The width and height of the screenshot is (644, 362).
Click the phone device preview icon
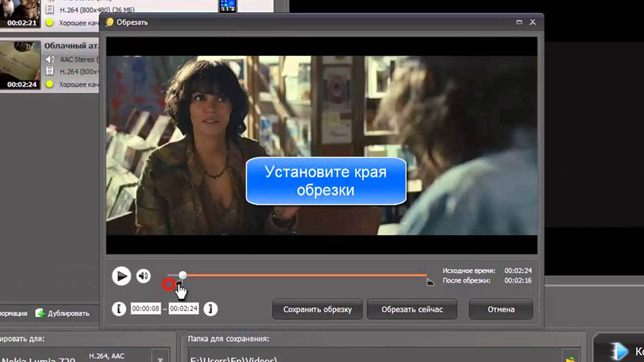228,6
